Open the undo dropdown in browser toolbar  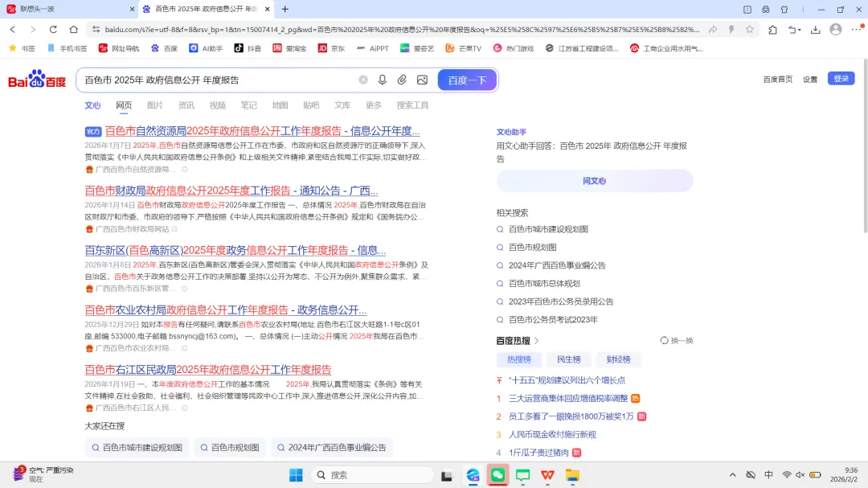coord(794,30)
